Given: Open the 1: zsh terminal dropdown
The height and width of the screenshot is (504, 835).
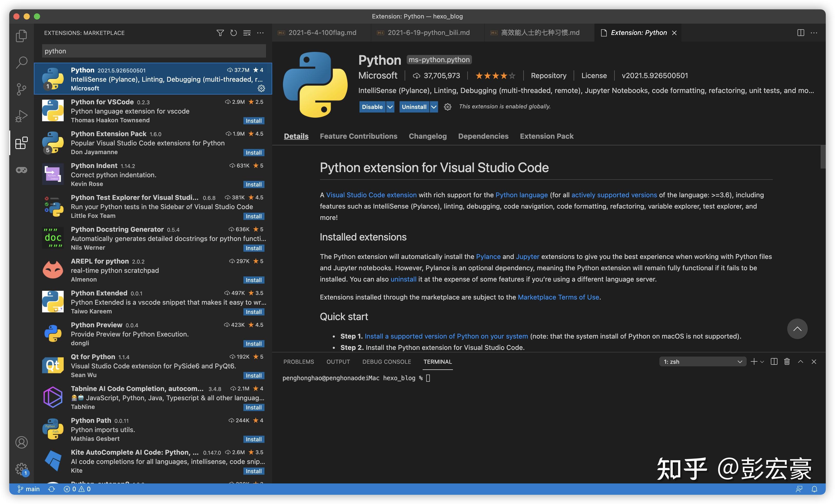Looking at the screenshot, I should [703, 361].
